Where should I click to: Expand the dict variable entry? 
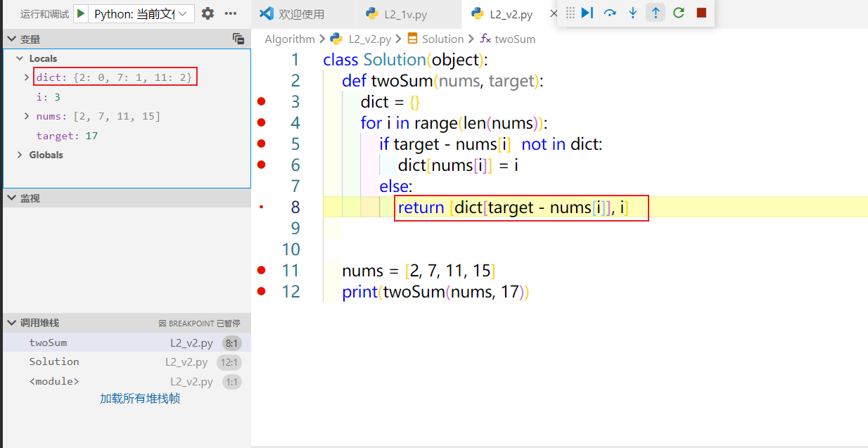tap(27, 77)
